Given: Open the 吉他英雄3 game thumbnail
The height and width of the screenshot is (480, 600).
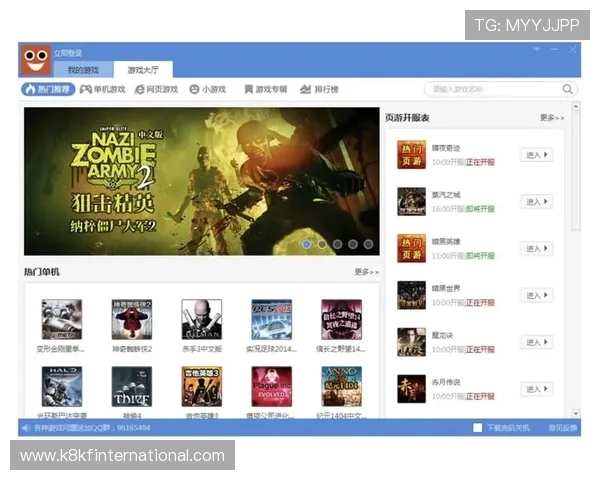Looking at the screenshot, I should 202,387.
